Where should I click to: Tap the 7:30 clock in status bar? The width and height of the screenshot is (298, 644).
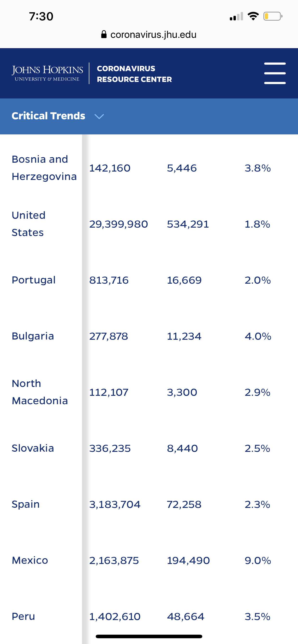pos(41,17)
